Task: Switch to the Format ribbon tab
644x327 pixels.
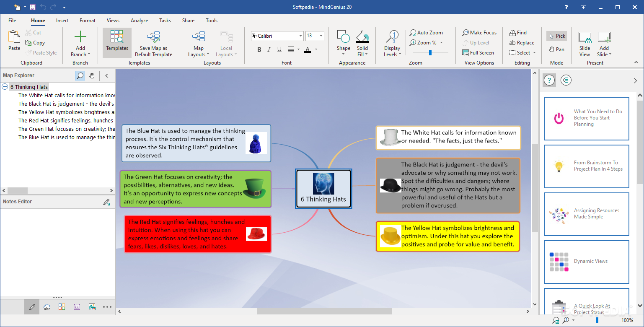Action: point(88,21)
